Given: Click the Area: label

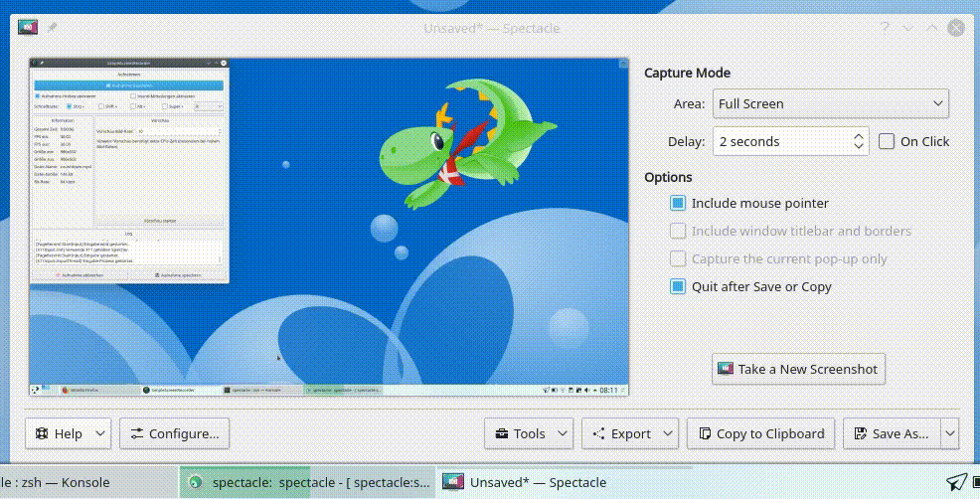Looking at the screenshot, I should point(689,103).
